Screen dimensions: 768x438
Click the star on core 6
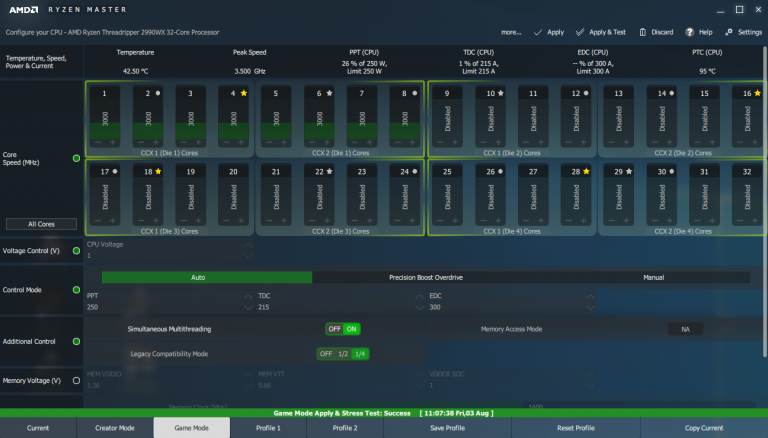(x=330, y=93)
